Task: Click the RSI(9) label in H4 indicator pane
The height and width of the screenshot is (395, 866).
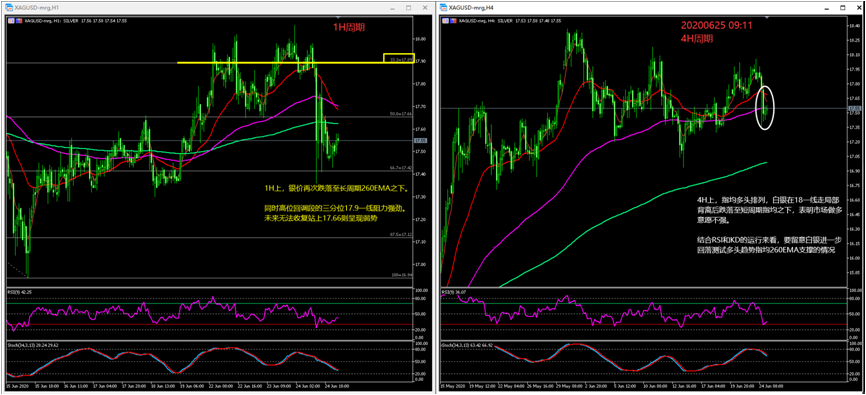Action: pos(455,291)
